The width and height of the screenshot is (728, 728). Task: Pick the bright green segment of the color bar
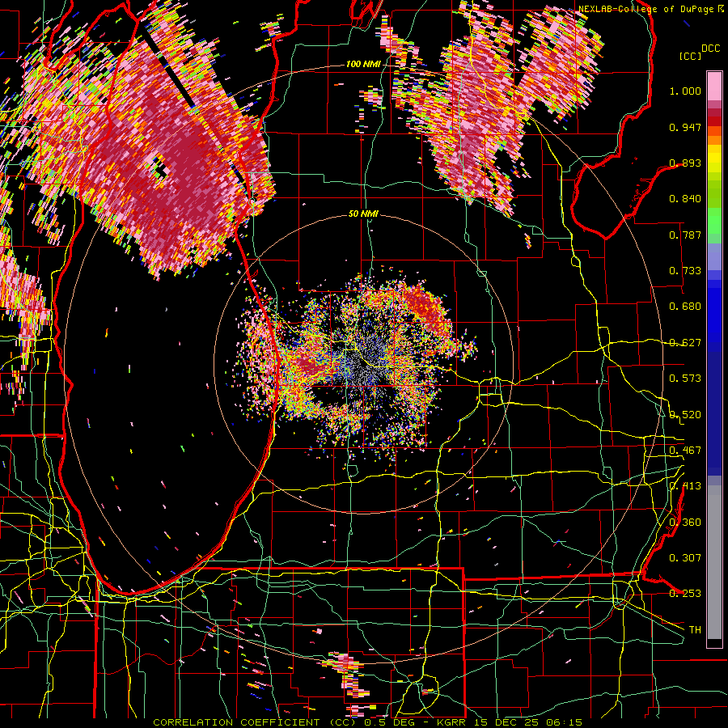coord(714,221)
